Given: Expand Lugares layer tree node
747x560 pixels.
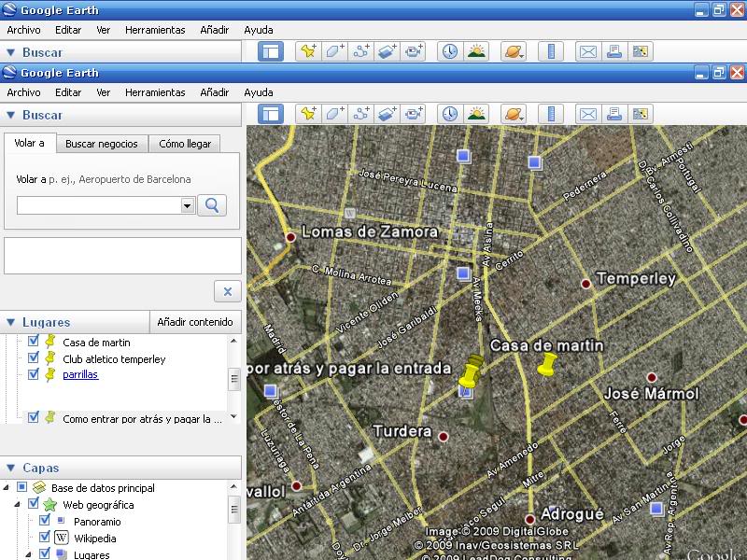Looking at the screenshot, I should click(29, 554).
